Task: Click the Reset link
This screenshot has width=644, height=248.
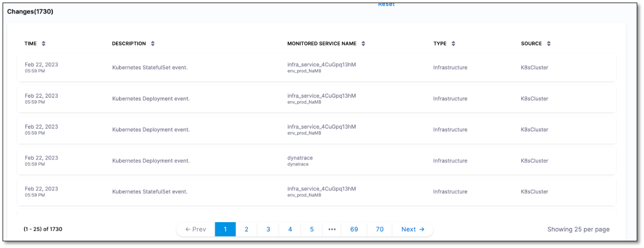Action: [x=386, y=4]
